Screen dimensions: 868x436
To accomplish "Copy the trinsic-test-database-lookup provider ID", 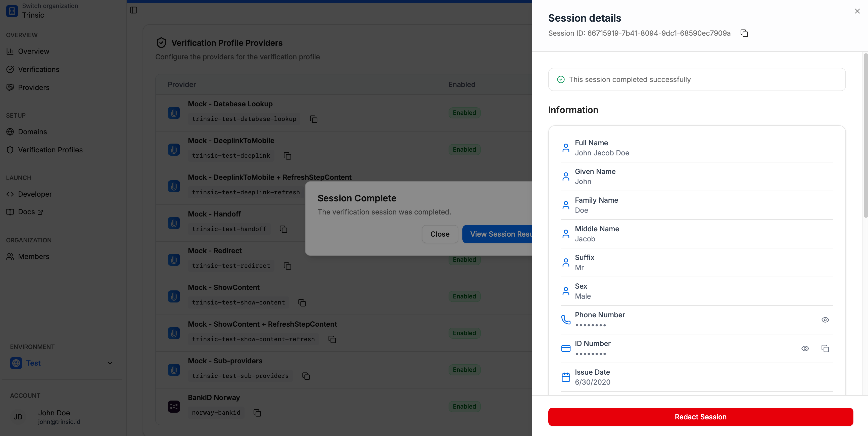I will click(313, 119).
